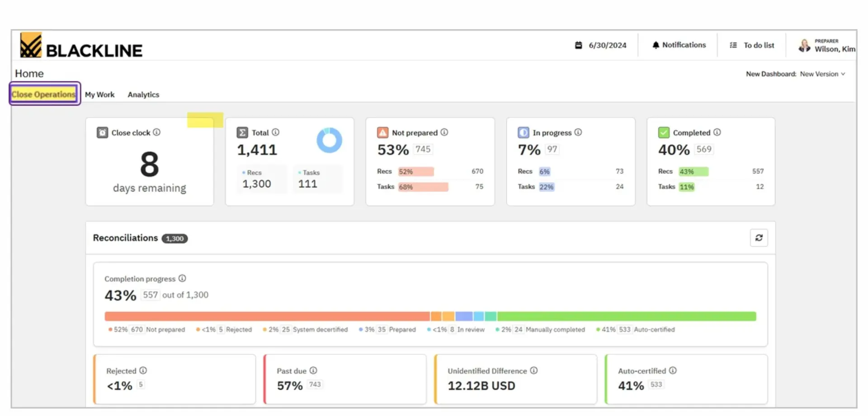Click the calendar icon beside 6/30/2024
868x416 pixels.
pyautogui.click(x=578, y=45)
